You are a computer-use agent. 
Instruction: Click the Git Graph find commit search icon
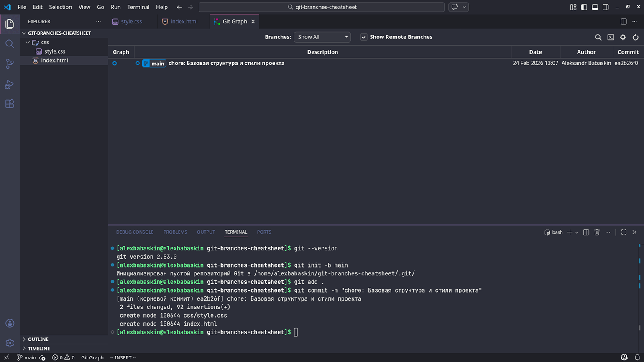pos(598,37)
